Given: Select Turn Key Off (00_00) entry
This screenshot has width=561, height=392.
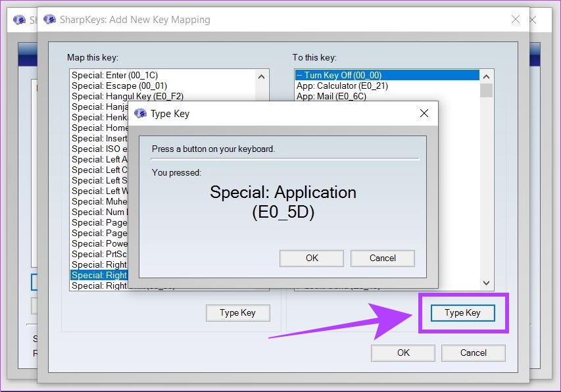Looking at the screenshot, I should [387, 75].
